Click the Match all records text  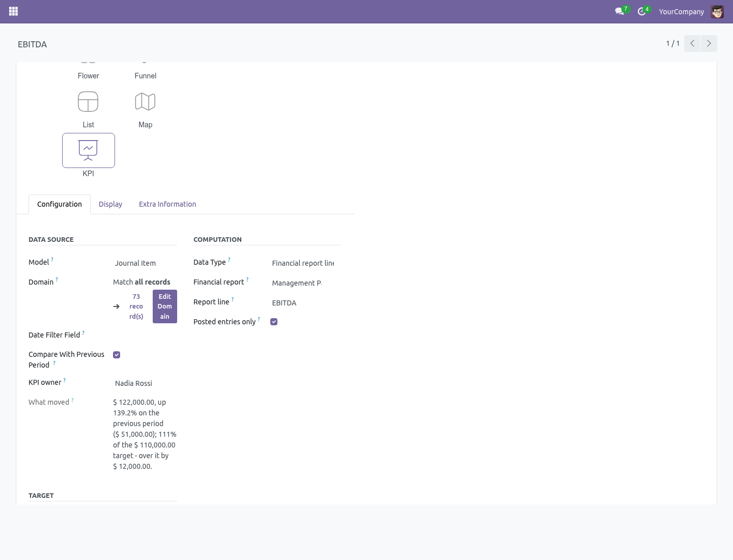point(142,282)
